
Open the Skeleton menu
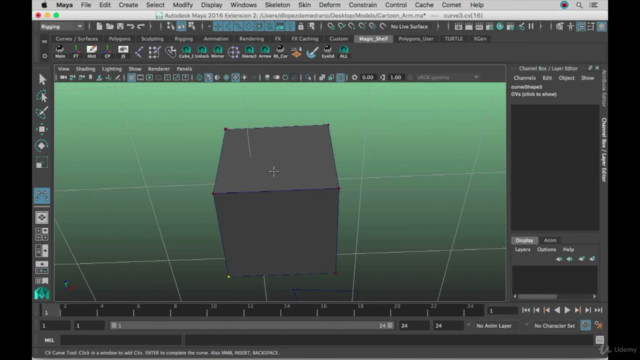point(277,5)
